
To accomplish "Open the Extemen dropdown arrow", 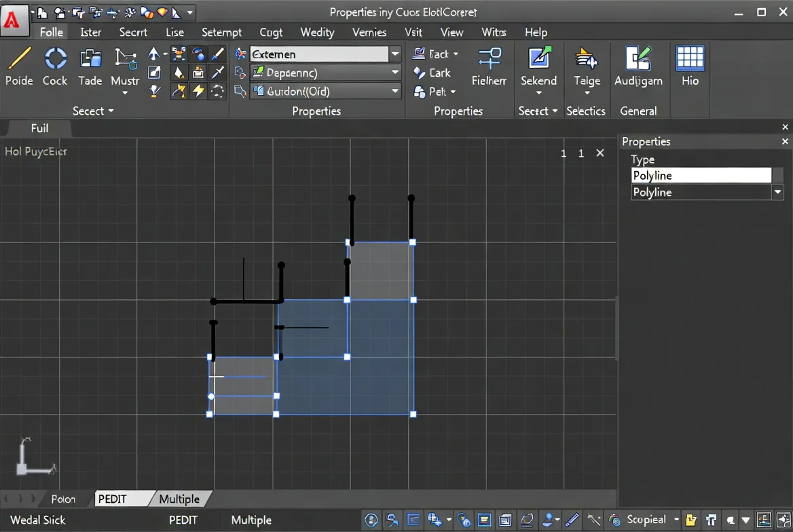I will (x=395, y=54).
